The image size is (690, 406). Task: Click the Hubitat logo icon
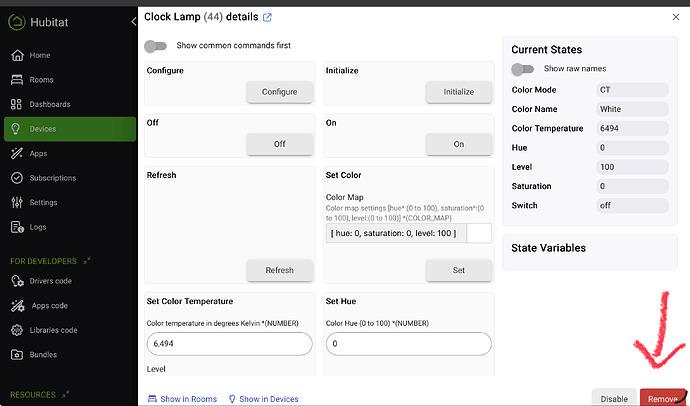click(17, 22)
